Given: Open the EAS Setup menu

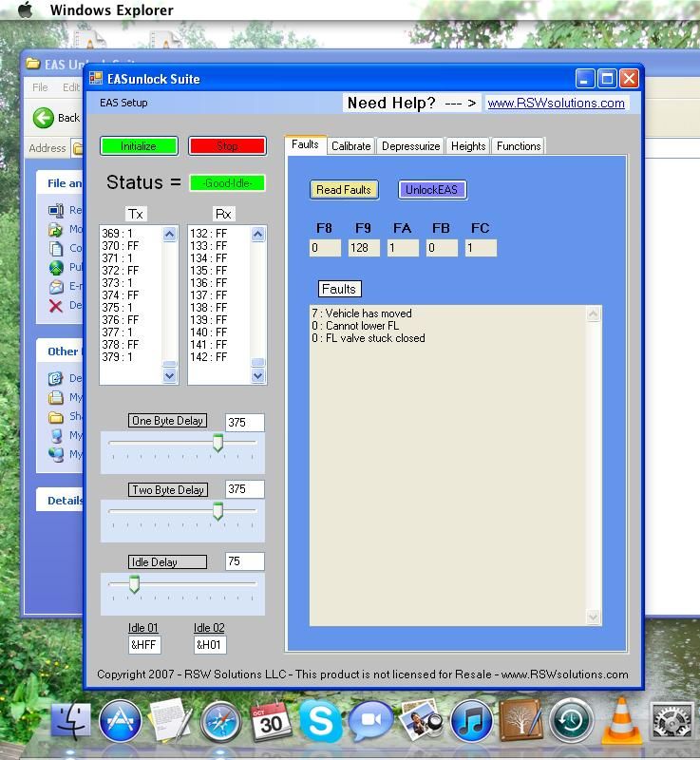Looking at the screenshot, I should pyautogui.click(x=123, y=103).
